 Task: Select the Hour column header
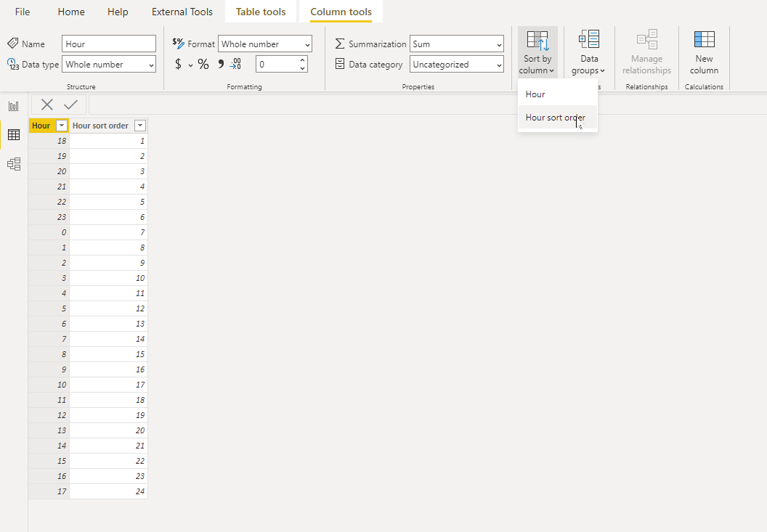click(41, 126)
